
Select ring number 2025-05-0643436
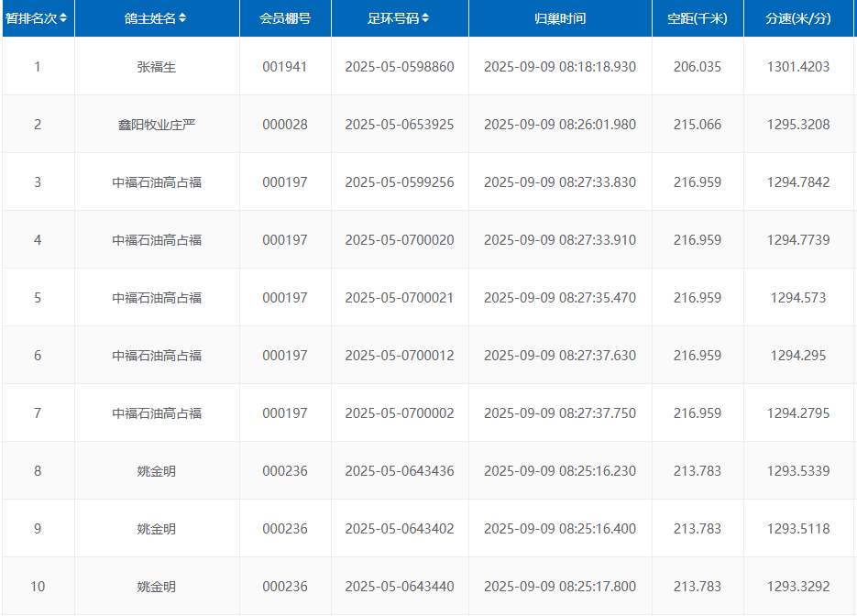click(400, 471)
